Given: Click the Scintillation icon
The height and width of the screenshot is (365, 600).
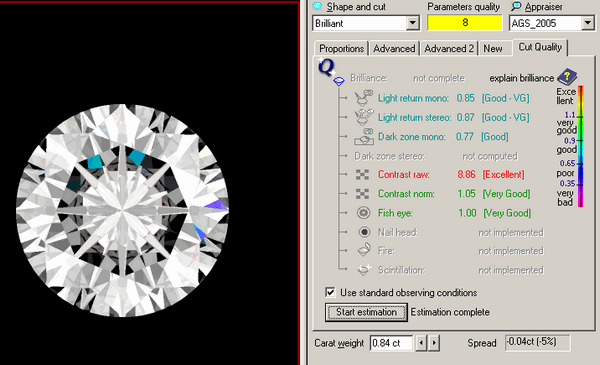Looking at the screenshot, I should click(364, 270).
